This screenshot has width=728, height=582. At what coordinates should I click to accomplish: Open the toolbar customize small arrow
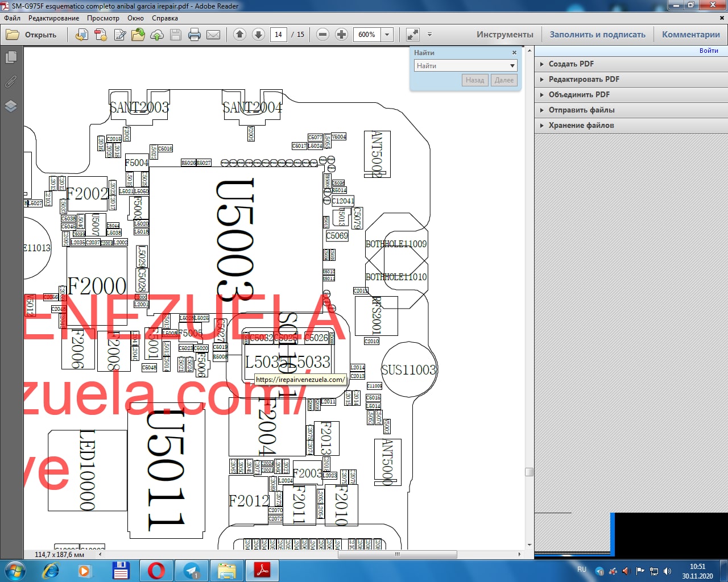[429, 35]
